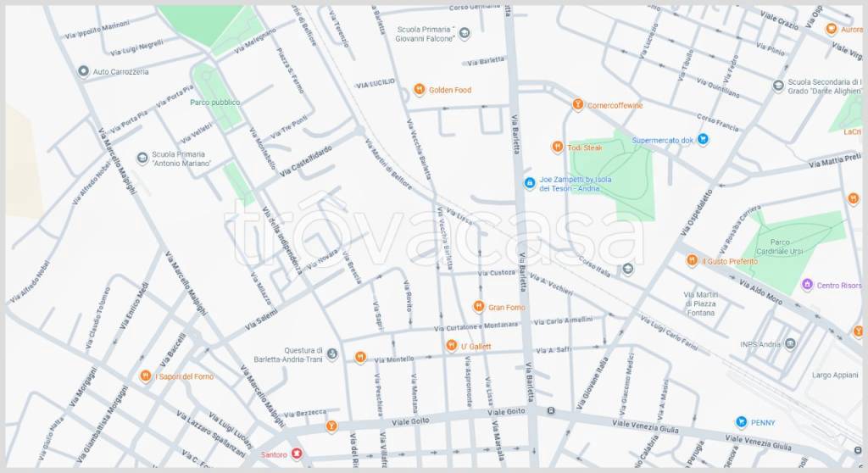The height and width of the screenshot is (473, 868).
Task: Click the Questura di Barletta-Andria-Trani icon
Action: coord(332,354)
